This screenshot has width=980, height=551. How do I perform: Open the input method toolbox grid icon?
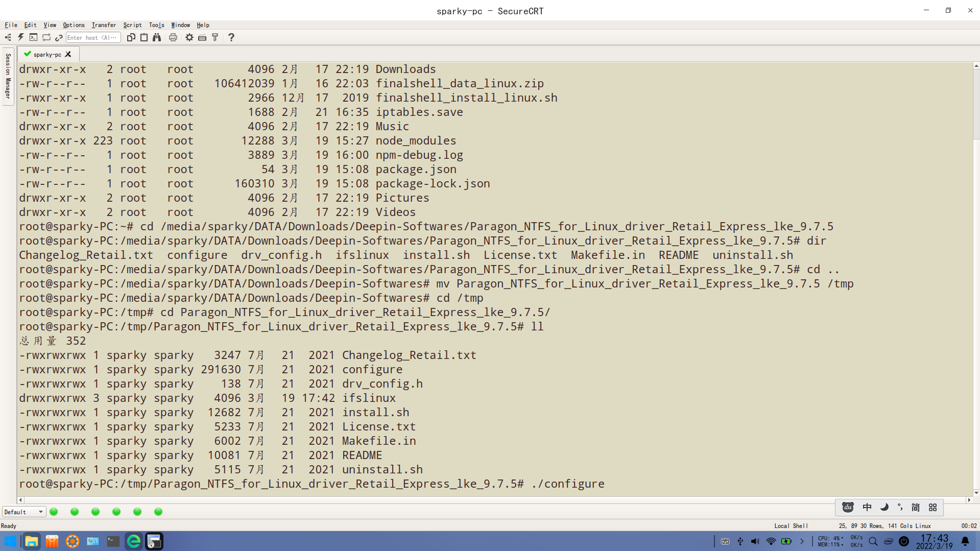(x=933, y=507)
